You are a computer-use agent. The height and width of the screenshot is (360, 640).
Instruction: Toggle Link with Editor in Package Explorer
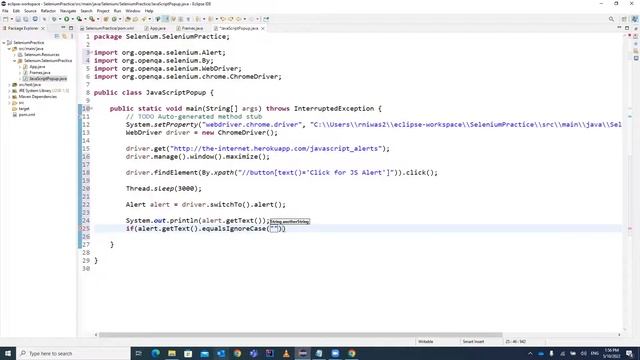(x=64, y=36)
